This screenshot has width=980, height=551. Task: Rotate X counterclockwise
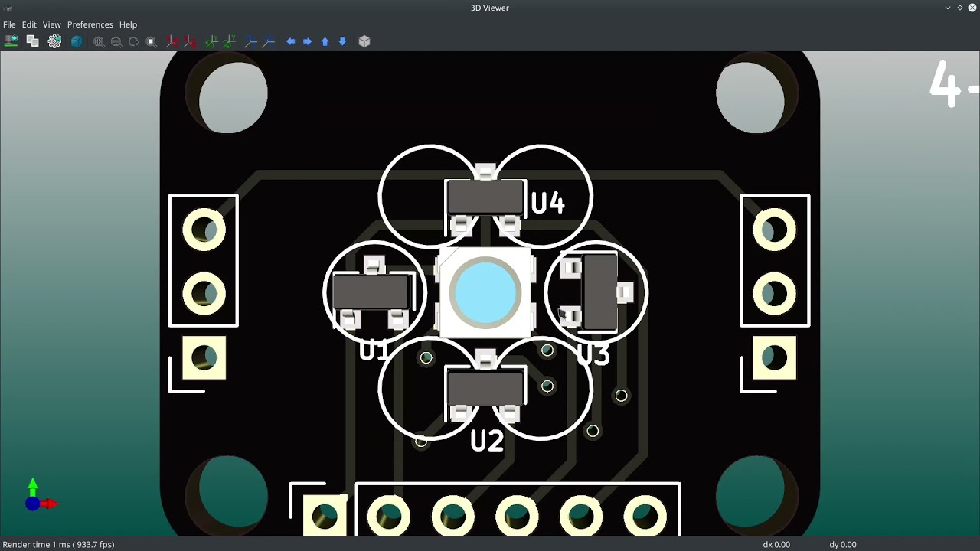click(x=191, y=41)
